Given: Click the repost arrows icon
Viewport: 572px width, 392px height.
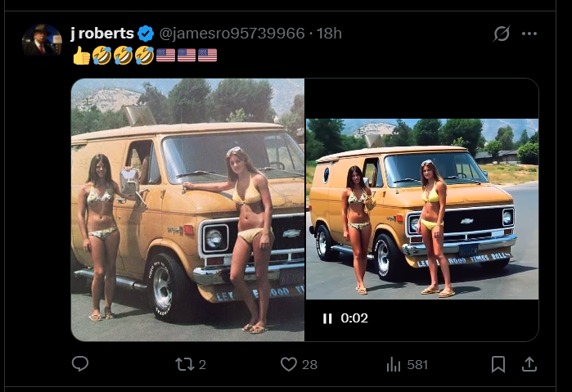Looking at the screenshot, I should tap(185, 364).
